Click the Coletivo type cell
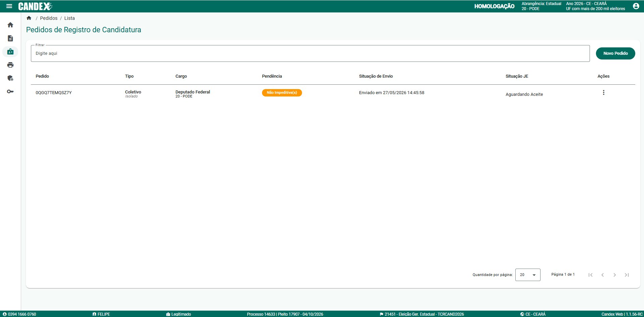644x317 pixels. point(133,94)
